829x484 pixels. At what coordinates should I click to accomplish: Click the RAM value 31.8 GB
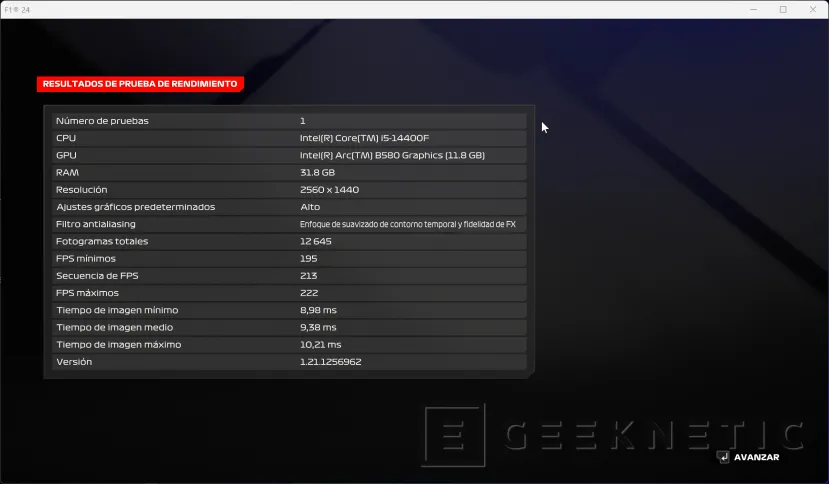click(x=317, y=172)
